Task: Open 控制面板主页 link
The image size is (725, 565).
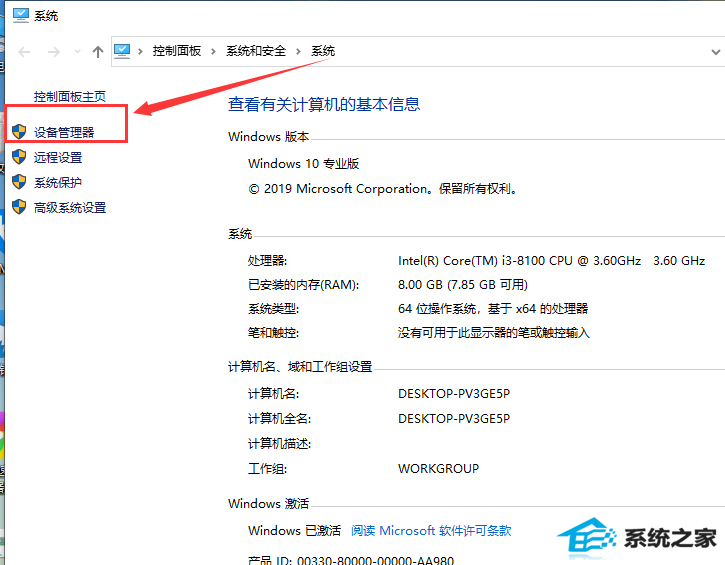Action: (70, 96)
